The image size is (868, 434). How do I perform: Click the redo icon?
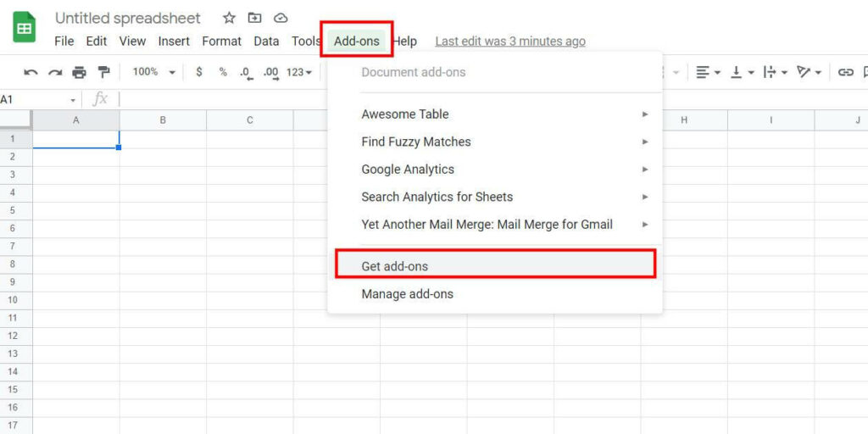pos(55,72)
